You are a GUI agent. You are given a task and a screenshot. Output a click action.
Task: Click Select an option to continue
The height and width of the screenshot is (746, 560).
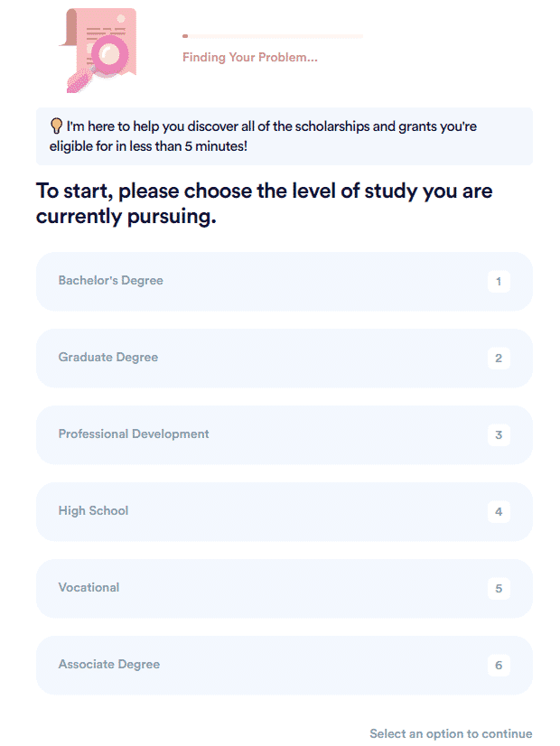pos(451,733)
